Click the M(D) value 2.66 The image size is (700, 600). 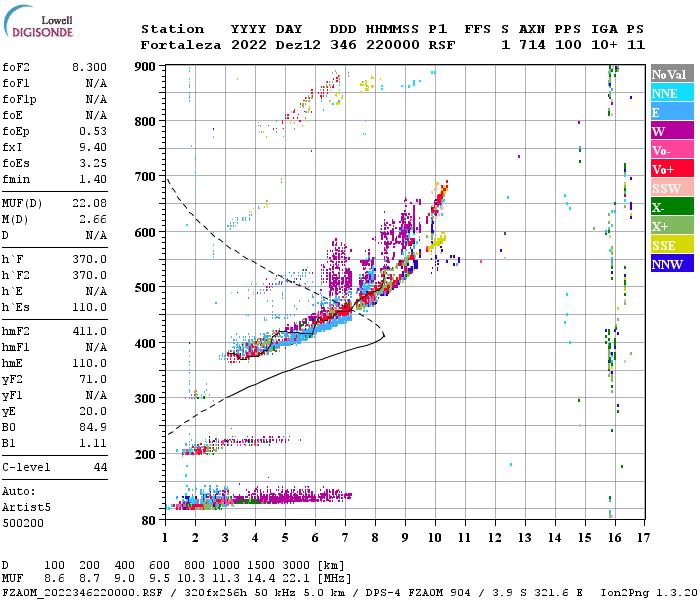coord(93,220)
